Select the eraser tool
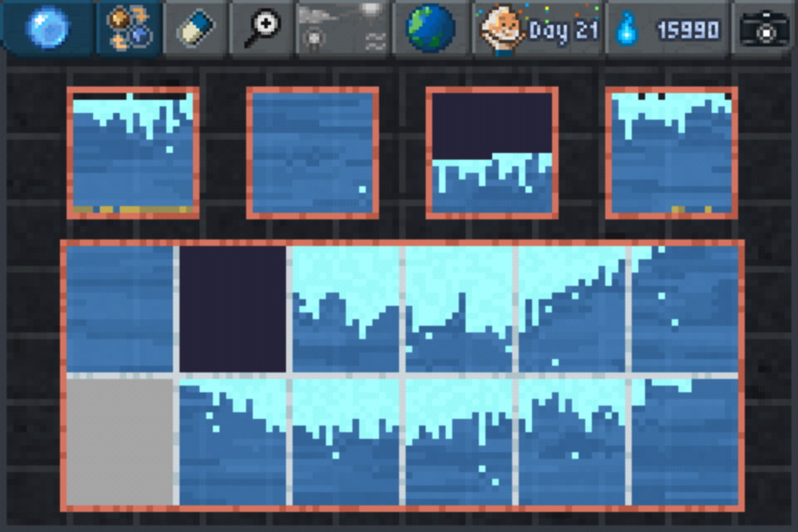798x532 pixels. (196, 27)
